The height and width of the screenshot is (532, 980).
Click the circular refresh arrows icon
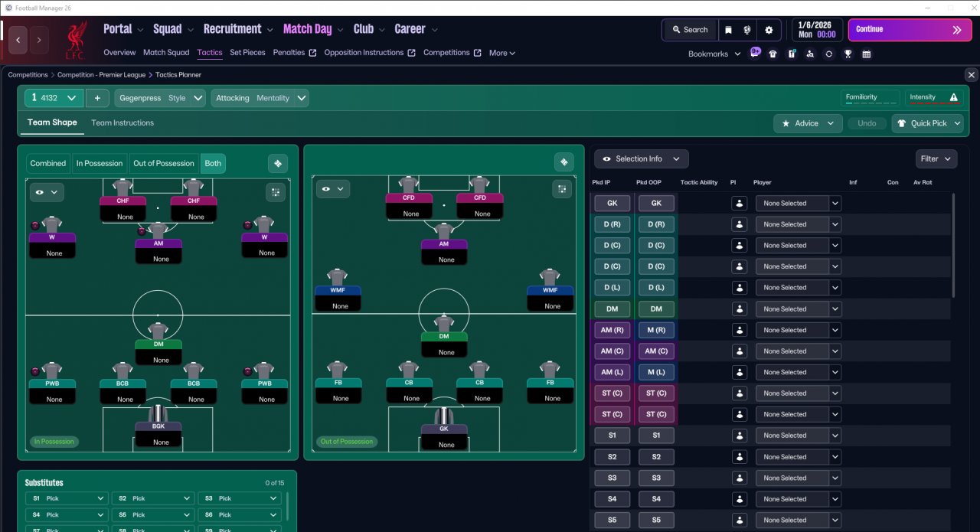828,54
